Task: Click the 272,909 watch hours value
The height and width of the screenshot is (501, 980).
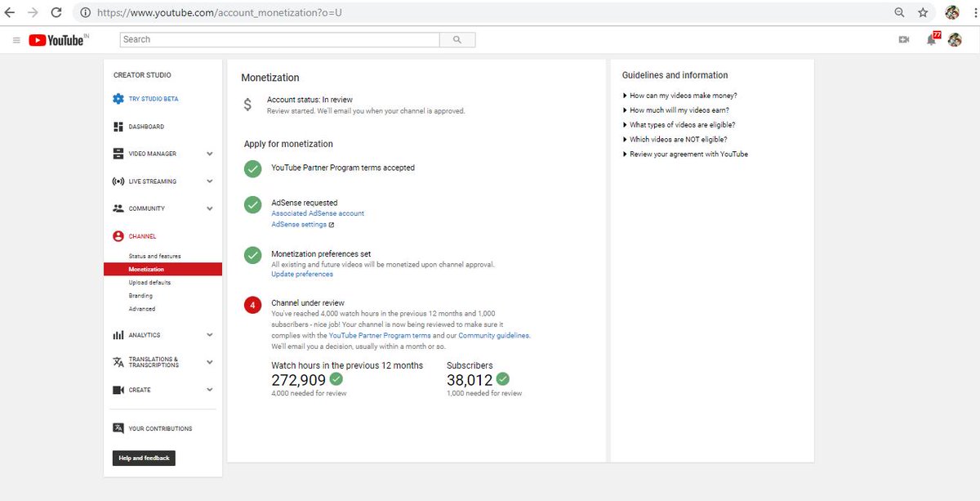Action: pyautogui.click(x=298, y=380)
